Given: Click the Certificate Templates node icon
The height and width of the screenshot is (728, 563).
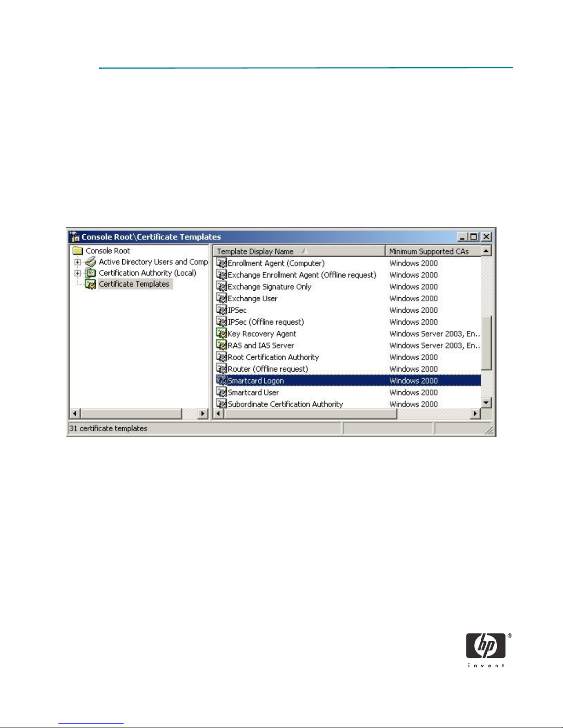Looking at the screenshot, I should point(91,284).
